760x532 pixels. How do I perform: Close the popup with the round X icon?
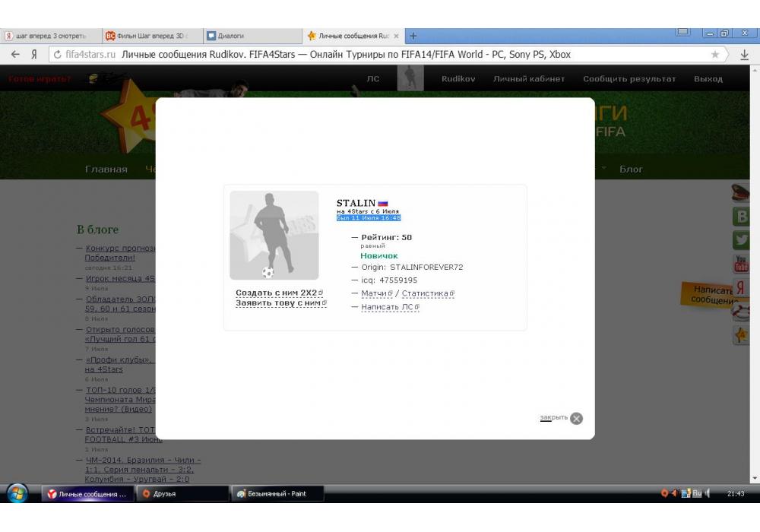point(576,418)
